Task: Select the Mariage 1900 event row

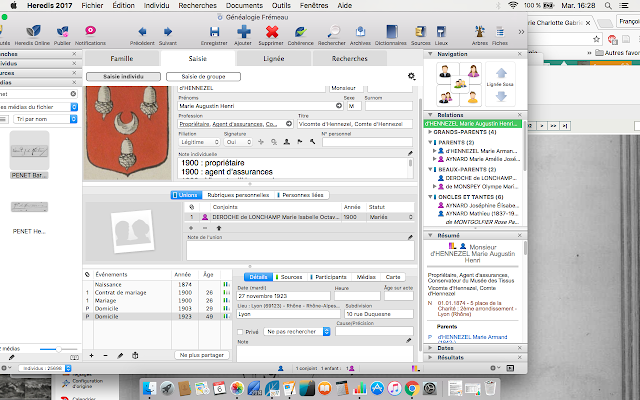Action: point(157,300)
